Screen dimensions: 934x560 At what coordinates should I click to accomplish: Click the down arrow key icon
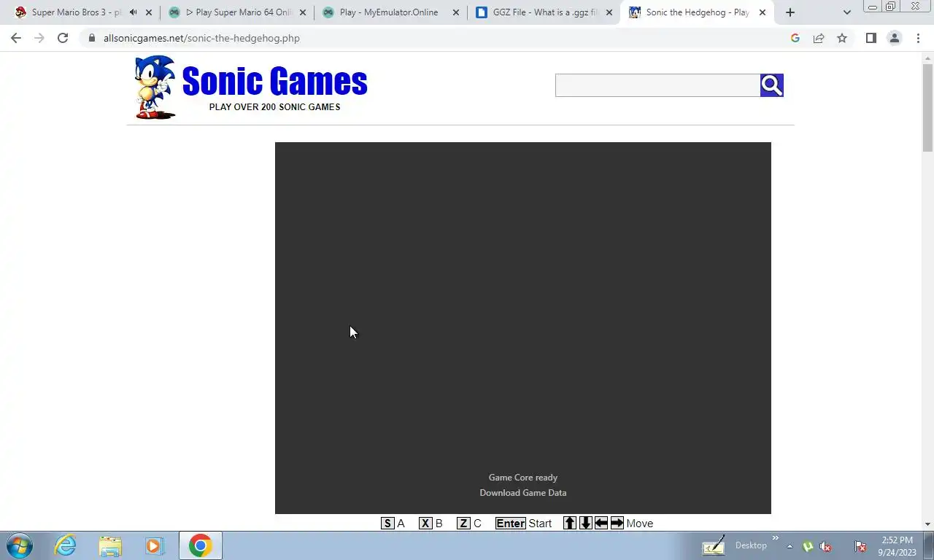click(585, 523)
